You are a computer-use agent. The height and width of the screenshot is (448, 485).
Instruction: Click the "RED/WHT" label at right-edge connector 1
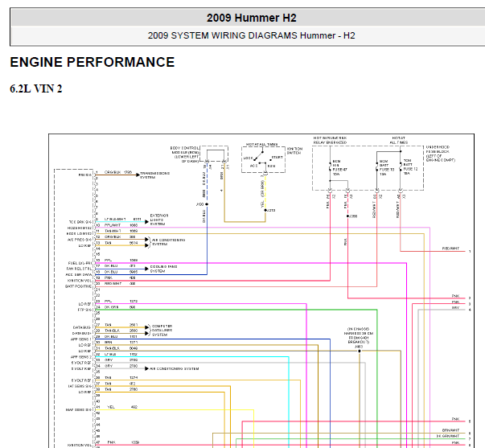450,249
